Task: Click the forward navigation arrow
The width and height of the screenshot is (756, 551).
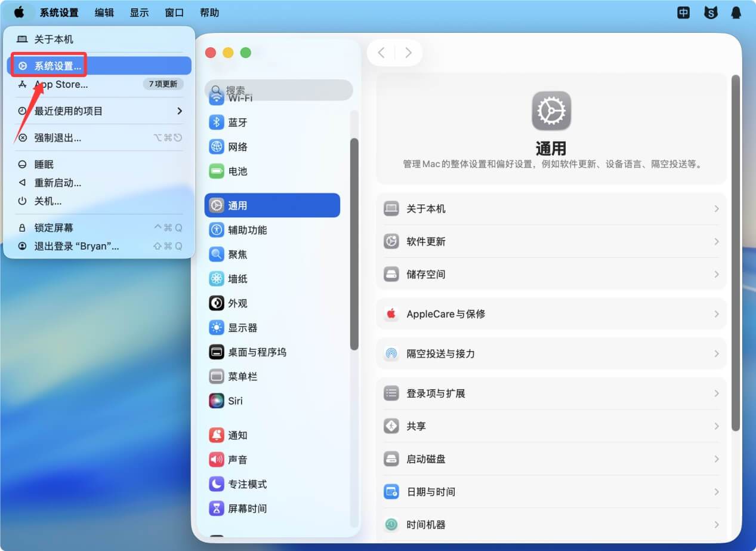Action: pos(408,53)
